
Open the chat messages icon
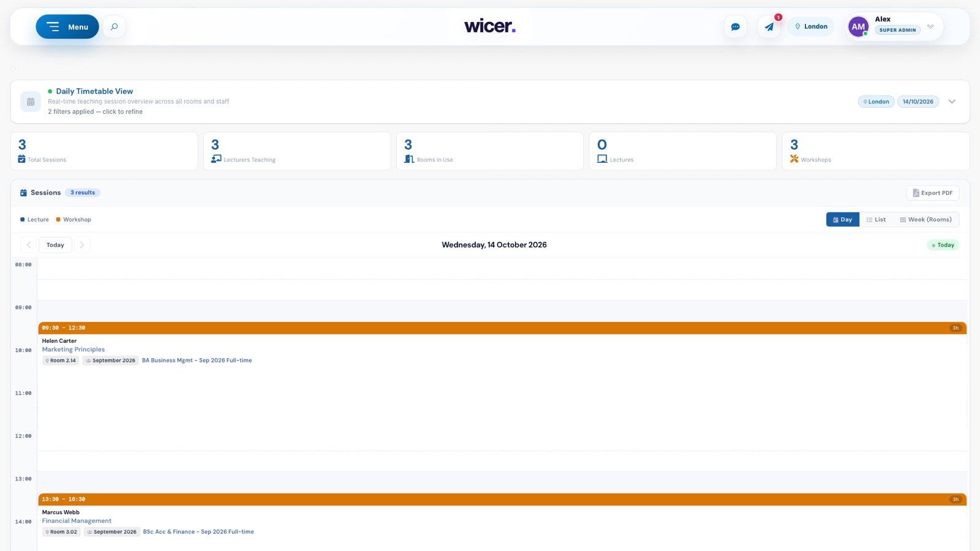tap(735, 27)
